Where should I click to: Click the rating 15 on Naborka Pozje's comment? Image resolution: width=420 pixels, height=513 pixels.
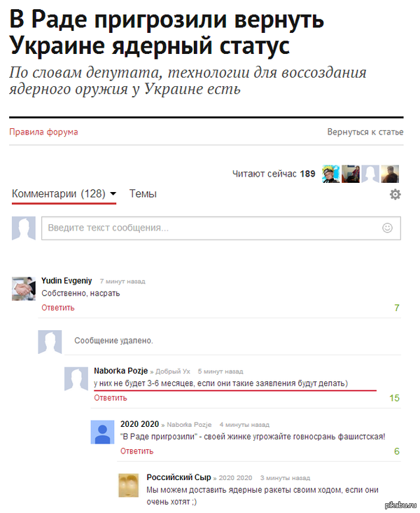tap(394, 398)
